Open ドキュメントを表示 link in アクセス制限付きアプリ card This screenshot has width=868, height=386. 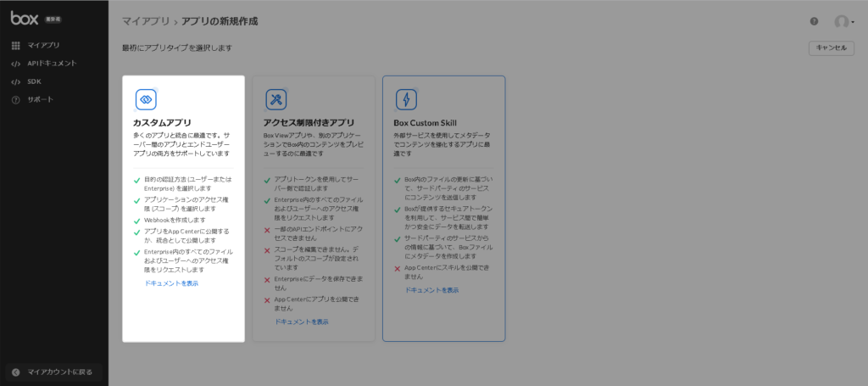[302, 322]
